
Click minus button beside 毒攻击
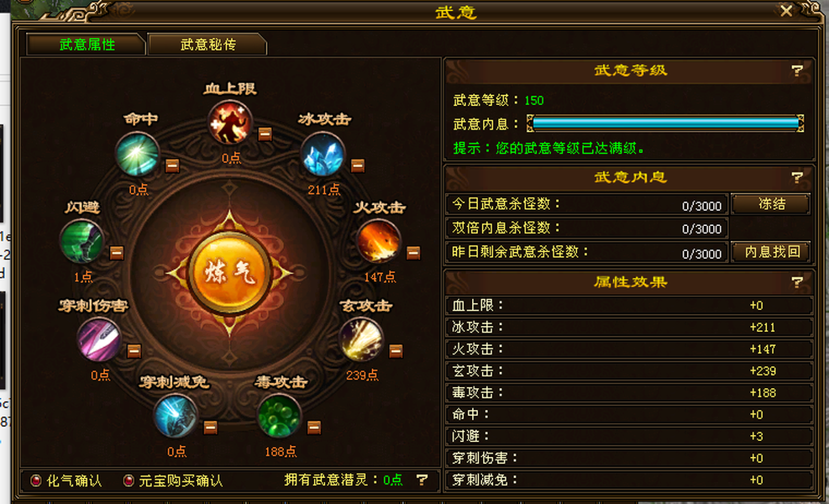click(314, 427)
